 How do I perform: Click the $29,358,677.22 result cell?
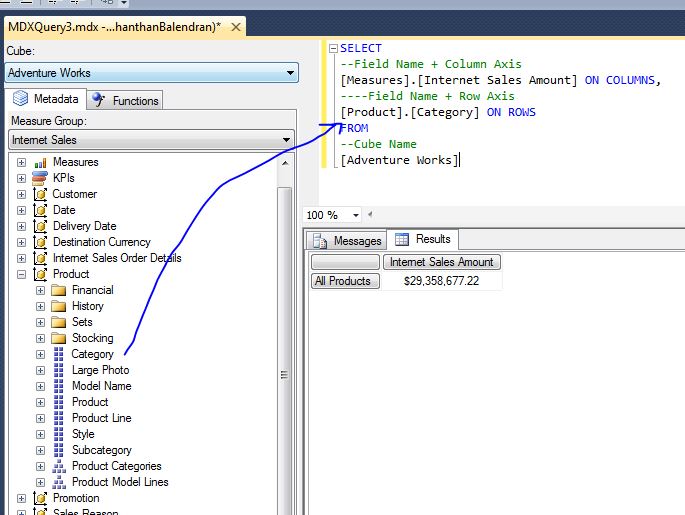coord(442,281)
